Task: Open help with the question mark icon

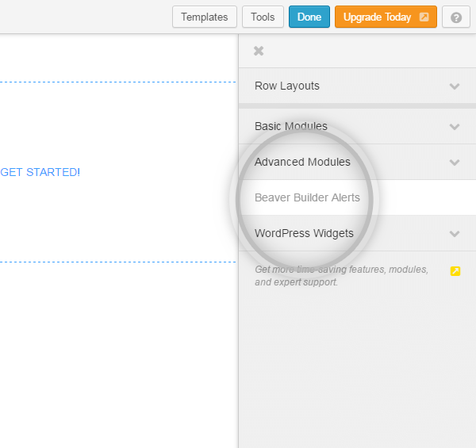Action: tap(456, 17)
